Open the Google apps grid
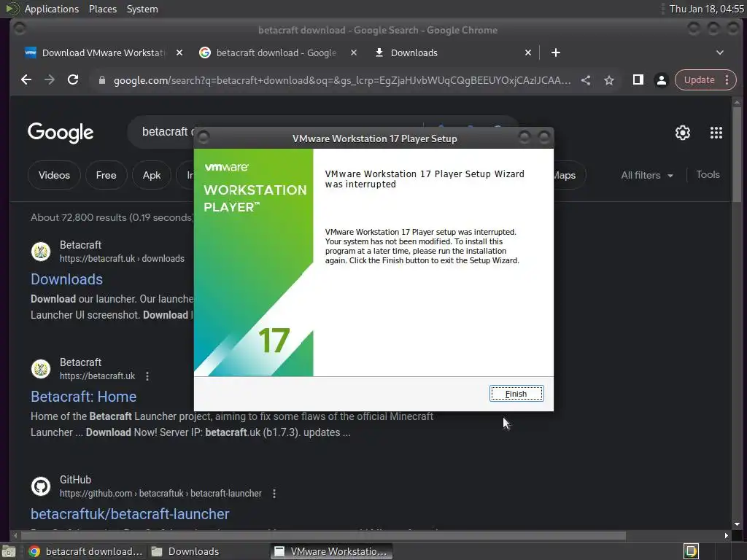This screenshot has height=560, width=747. pos(716,133)
